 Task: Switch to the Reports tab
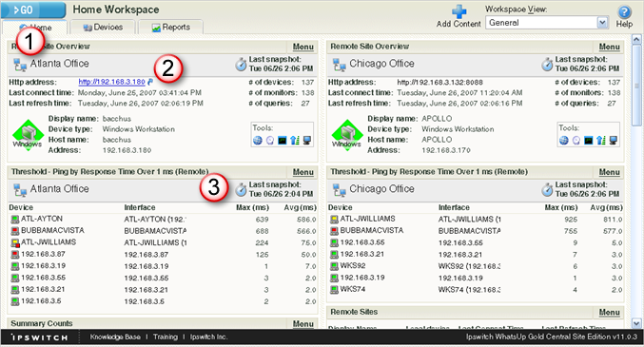click(171, 28)
